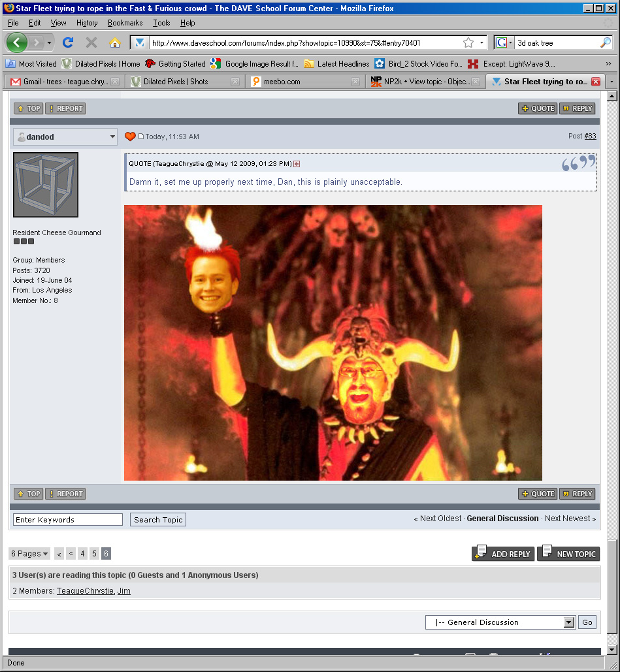
Task: Click the REPLY button under dandod's post
Action: (577, 494)
